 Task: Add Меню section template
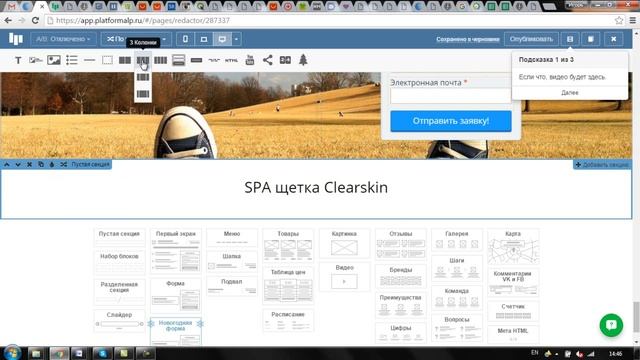pos(232,238)
